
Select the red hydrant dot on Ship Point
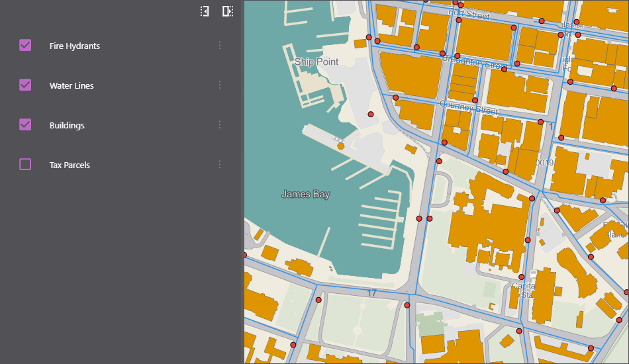(371, 114)
